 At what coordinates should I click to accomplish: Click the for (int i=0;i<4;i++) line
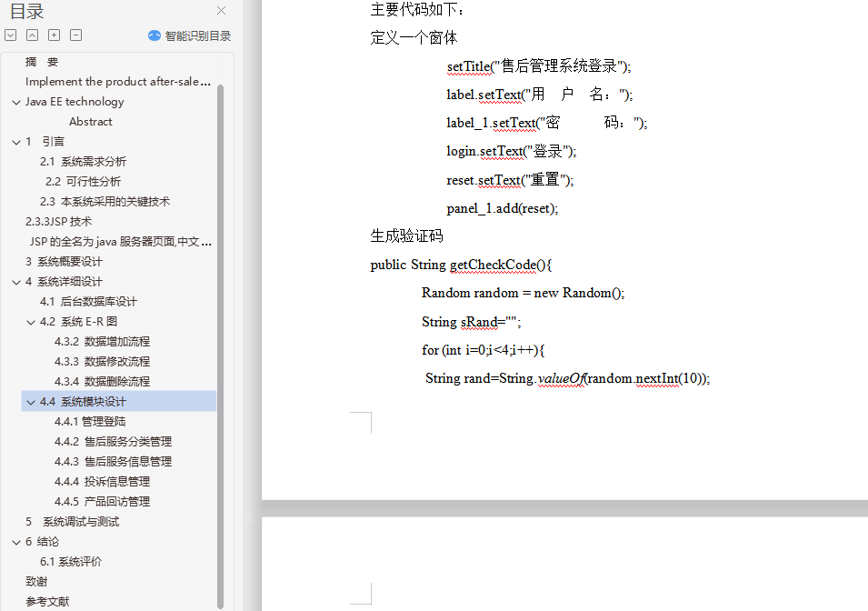484,350
